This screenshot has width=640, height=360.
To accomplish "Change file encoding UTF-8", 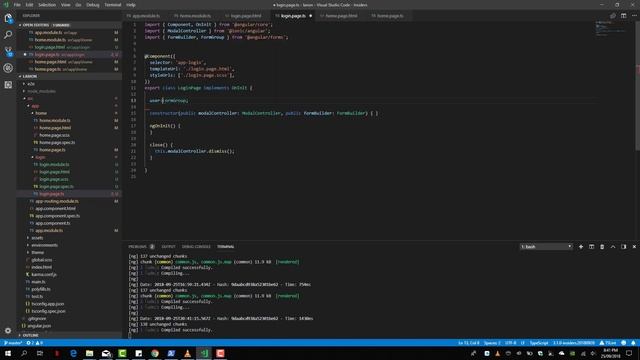I will coord(510,343).
